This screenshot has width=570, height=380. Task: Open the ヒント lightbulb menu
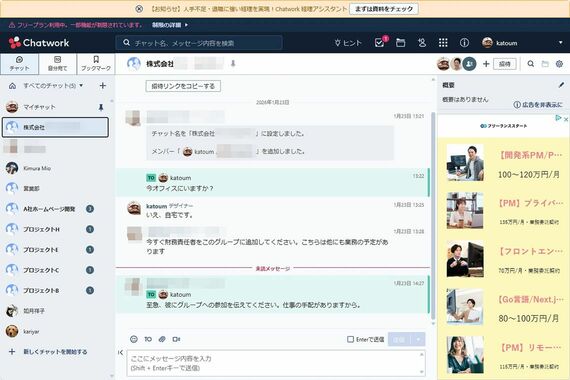[x=348, y=43]
